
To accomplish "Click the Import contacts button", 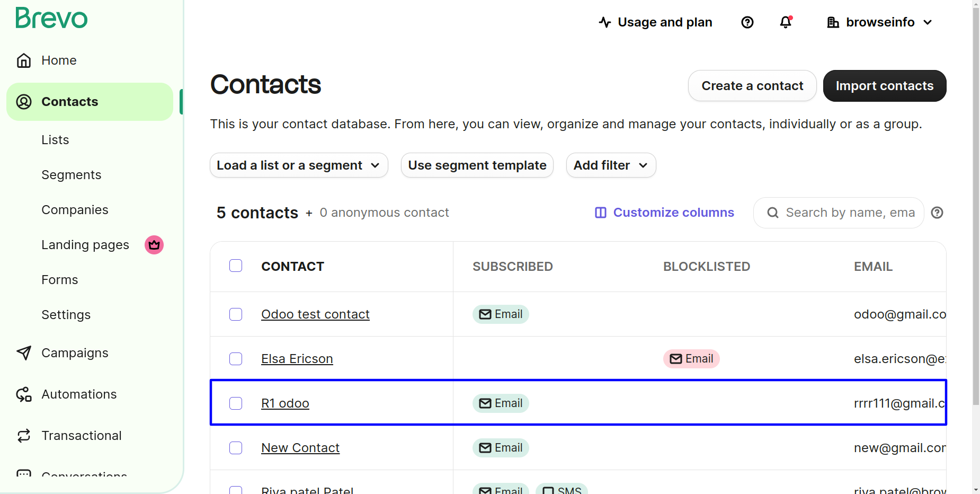I will [x=884, y=86].
